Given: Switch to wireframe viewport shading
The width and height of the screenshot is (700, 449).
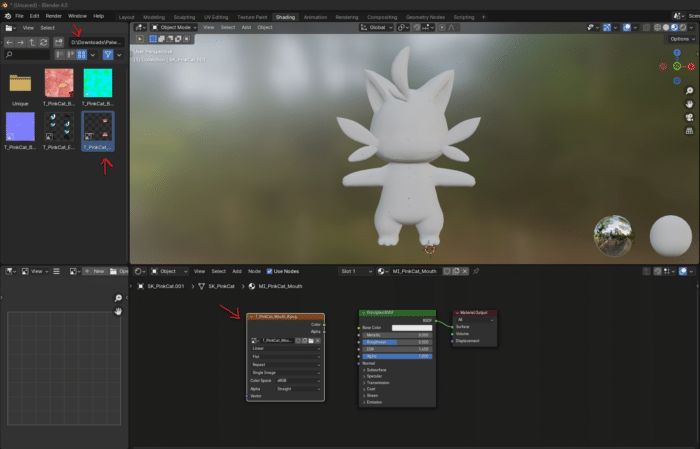Looking at the screenshot, I should point(657,28).
